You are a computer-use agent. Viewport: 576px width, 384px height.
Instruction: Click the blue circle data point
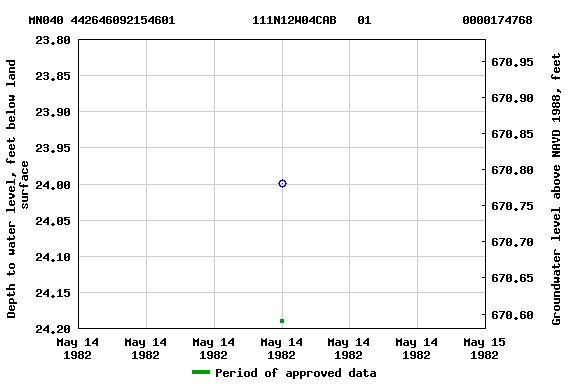282,183
